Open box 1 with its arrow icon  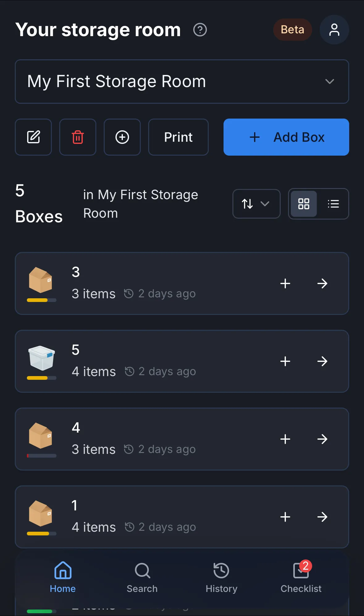pyautogui.click(x=322, y=517)
